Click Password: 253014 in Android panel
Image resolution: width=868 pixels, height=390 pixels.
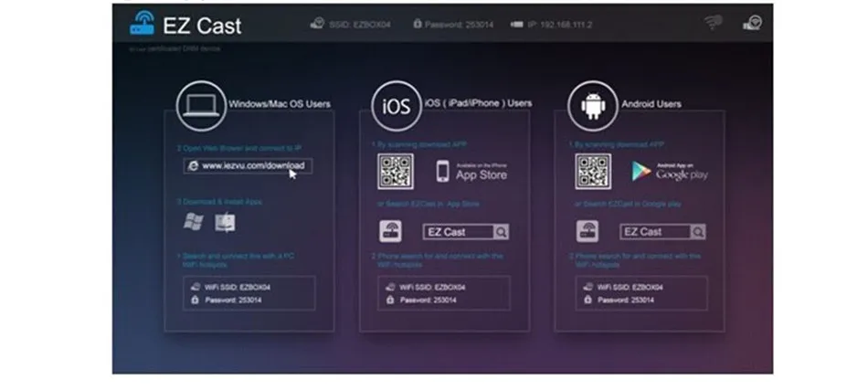pos(626,300)
